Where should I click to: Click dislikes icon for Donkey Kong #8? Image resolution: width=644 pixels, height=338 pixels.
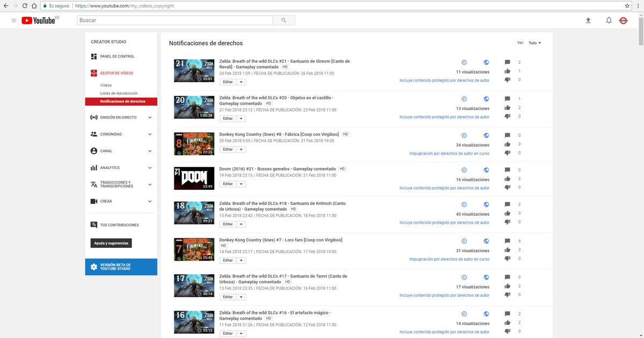[x=507, y=153]
